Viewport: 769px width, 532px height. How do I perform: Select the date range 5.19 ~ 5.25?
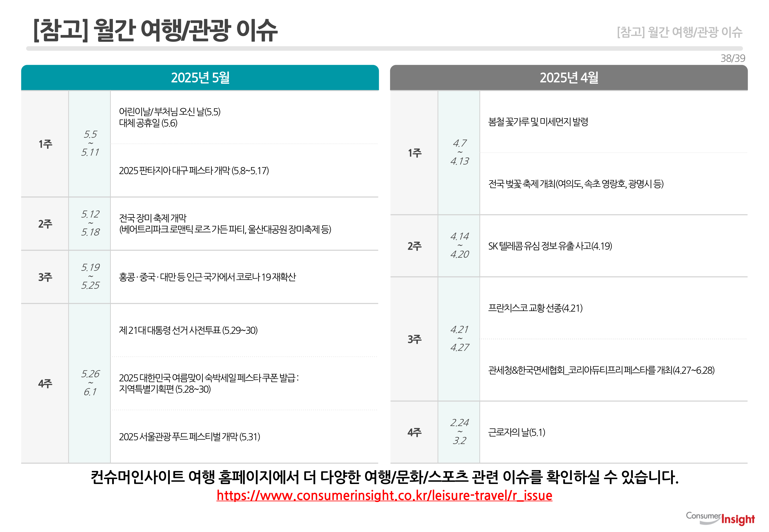coord(90,276)
